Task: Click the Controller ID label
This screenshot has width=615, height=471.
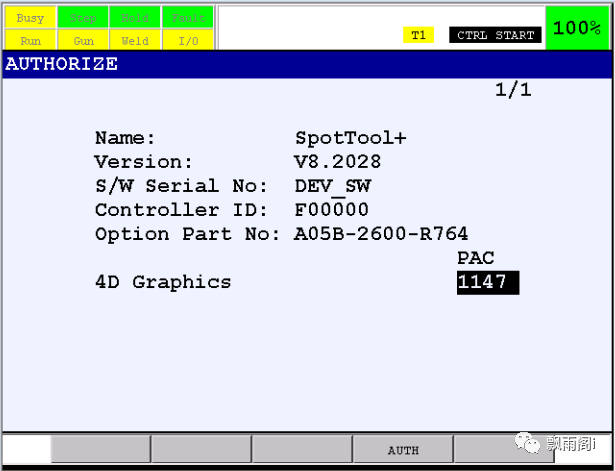Action: click(x=181, y=210)
